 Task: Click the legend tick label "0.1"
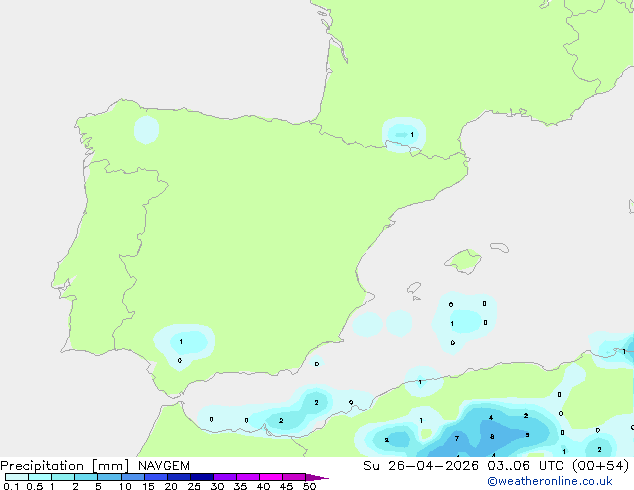[11, 486]
